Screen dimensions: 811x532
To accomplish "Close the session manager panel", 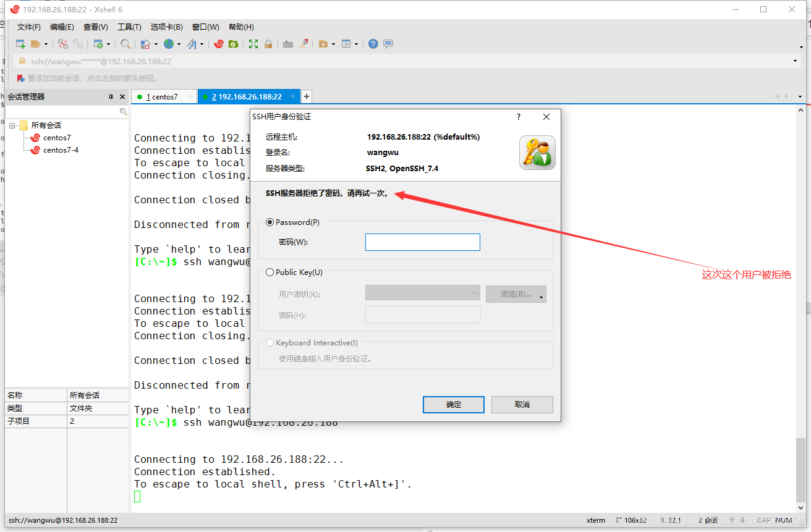I will pos(122,97).
